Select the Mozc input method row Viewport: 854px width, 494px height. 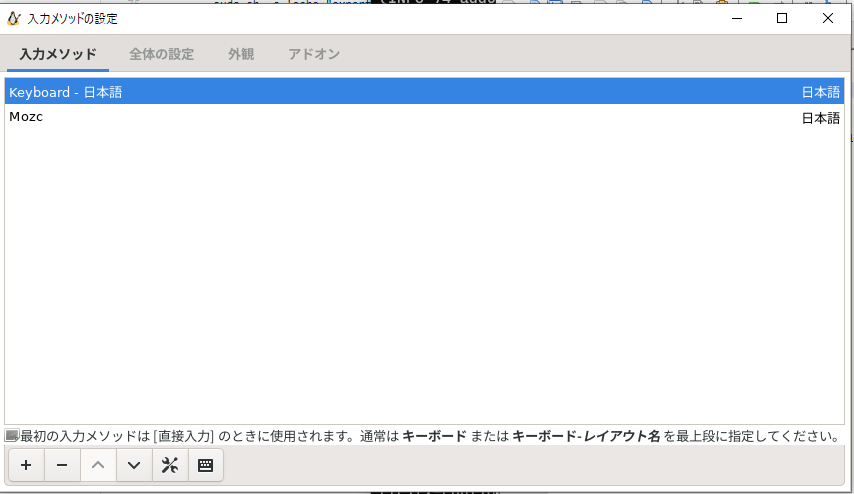(424, 117)
